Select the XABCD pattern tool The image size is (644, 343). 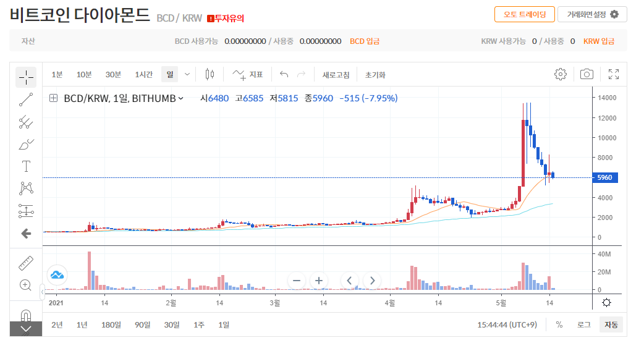26,188
